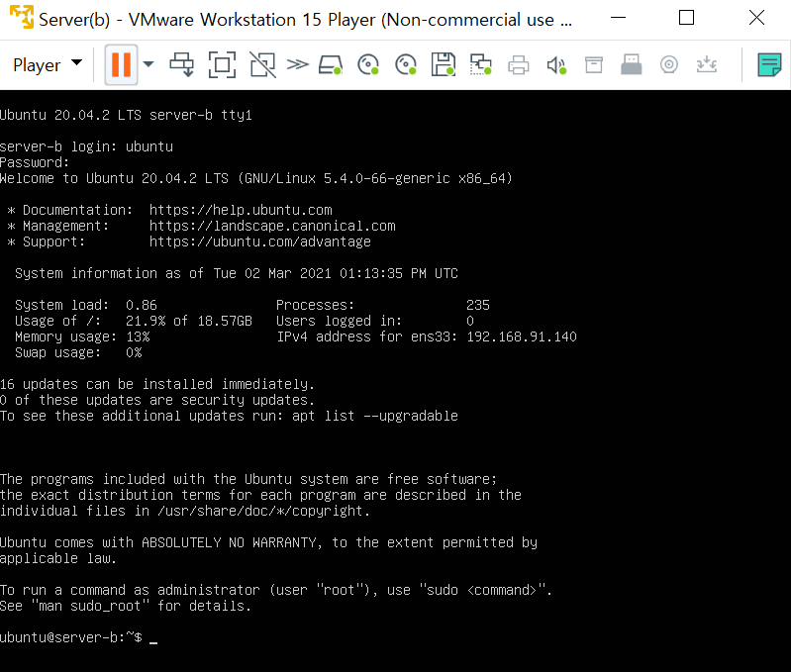Click the VMware Player logo in title bar
791x672 pixels.
(22, 17)
